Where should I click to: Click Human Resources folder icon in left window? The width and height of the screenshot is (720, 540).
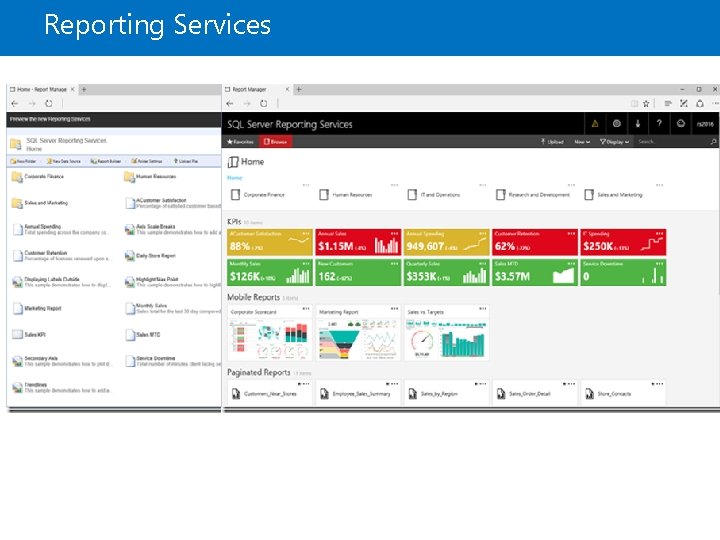pyautogui.click(x=129, y=177)
